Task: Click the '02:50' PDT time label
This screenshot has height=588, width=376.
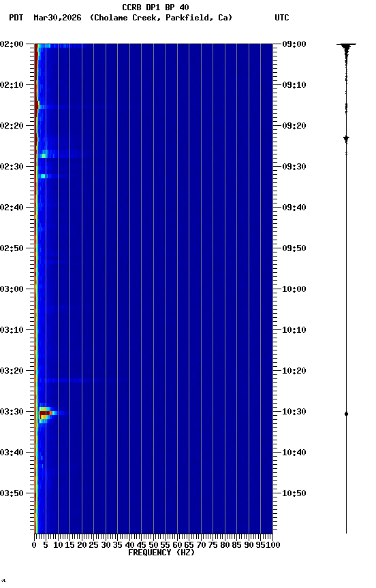Action: [12, 248]
